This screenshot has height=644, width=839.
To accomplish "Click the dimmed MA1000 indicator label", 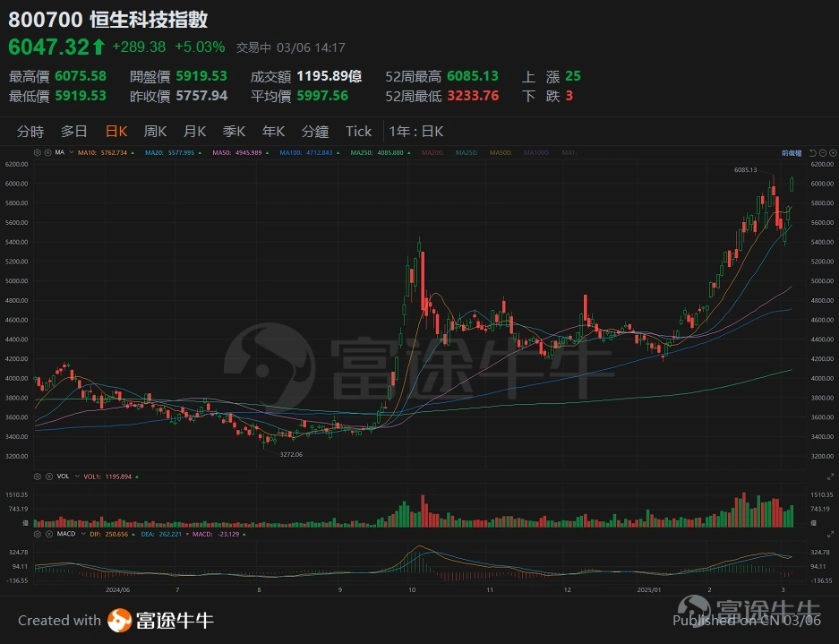I will coord(536,153).
